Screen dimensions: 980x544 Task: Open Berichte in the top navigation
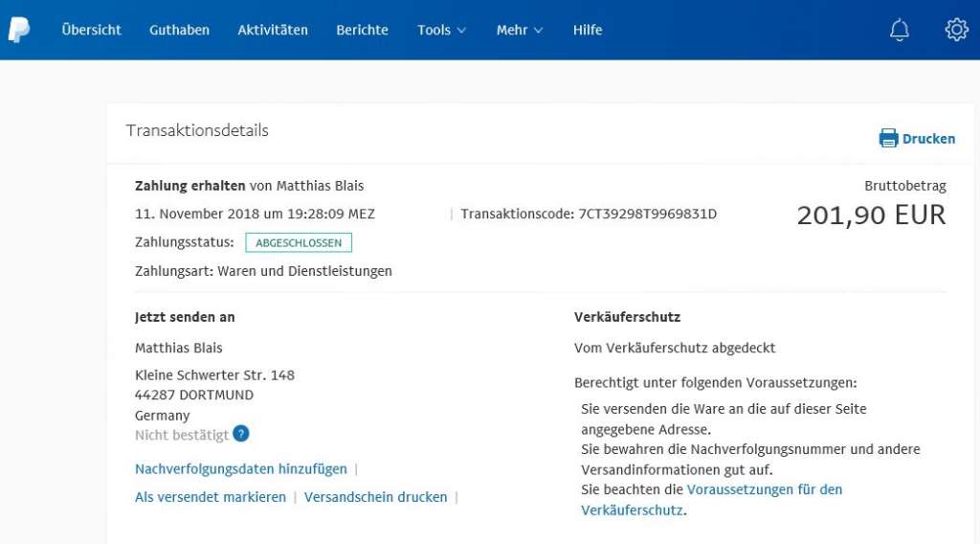[x=362, y=30]
